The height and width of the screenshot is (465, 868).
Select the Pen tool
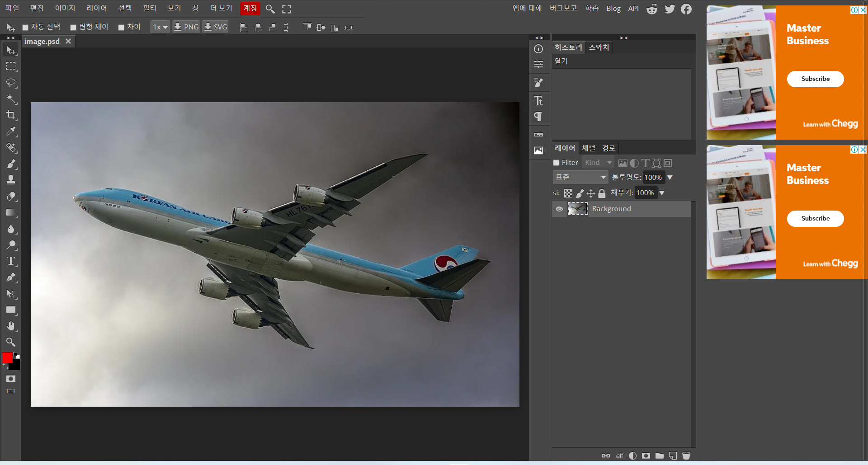coord(11,277)
